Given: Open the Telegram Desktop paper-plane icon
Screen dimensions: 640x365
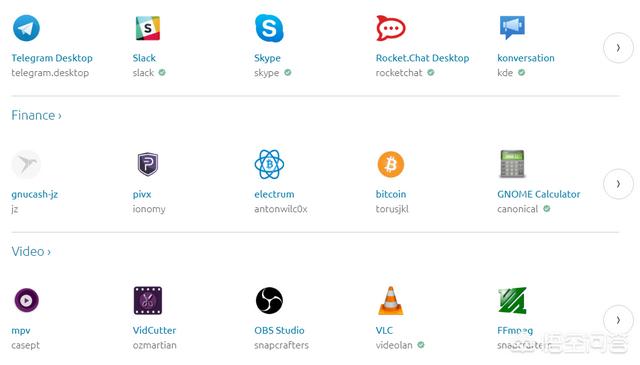Looking at the screenshot, I should [x=26, y=28].
